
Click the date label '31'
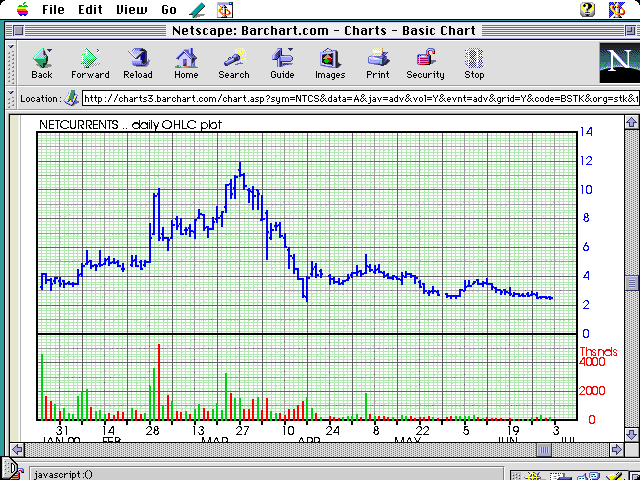point(62,431)
